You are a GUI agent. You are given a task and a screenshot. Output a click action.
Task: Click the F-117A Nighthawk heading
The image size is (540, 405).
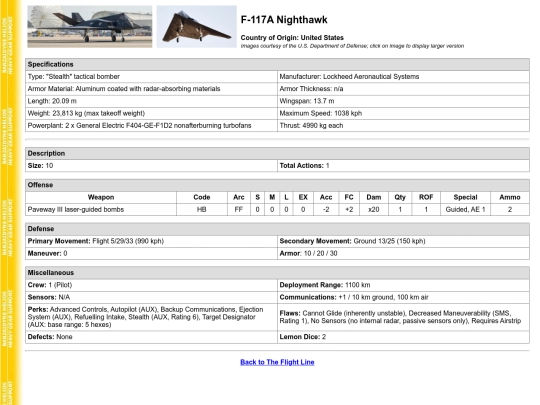(x=284, y=20)
